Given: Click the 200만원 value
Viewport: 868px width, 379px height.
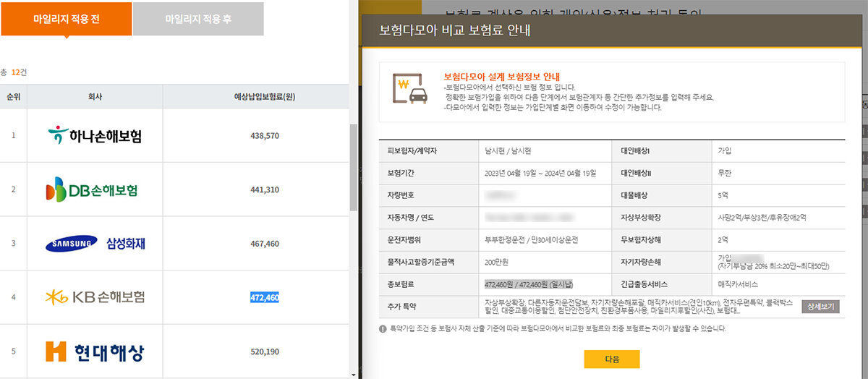Looking at the screenshot, I should point(498,261).
